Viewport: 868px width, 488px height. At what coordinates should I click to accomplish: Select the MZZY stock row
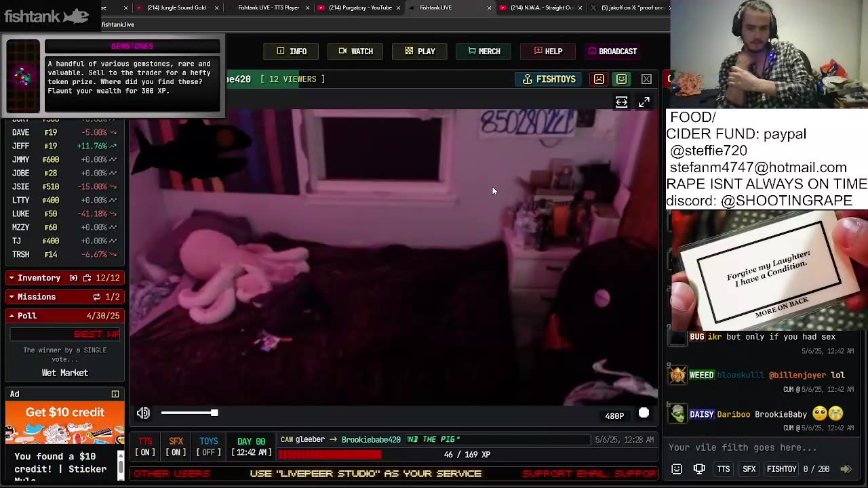(64, 227)
